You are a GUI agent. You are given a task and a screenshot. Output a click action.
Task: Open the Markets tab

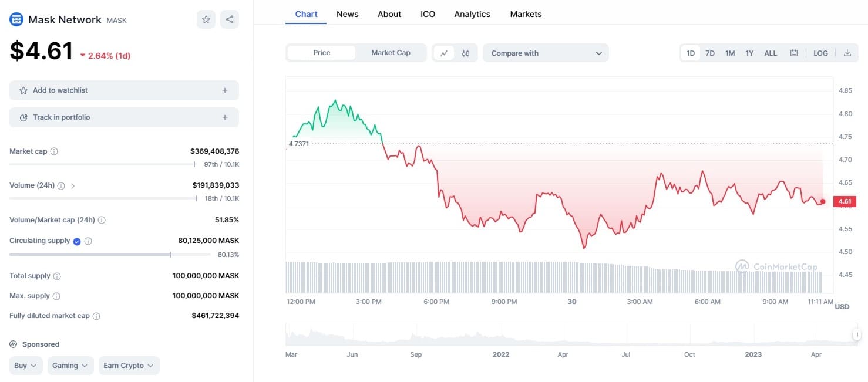click(x=526, y=14)
